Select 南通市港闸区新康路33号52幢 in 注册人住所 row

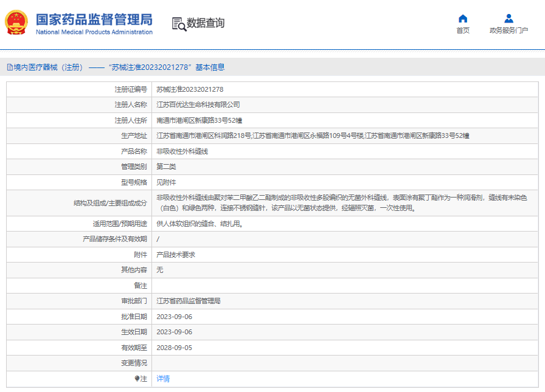click(199, 120)
